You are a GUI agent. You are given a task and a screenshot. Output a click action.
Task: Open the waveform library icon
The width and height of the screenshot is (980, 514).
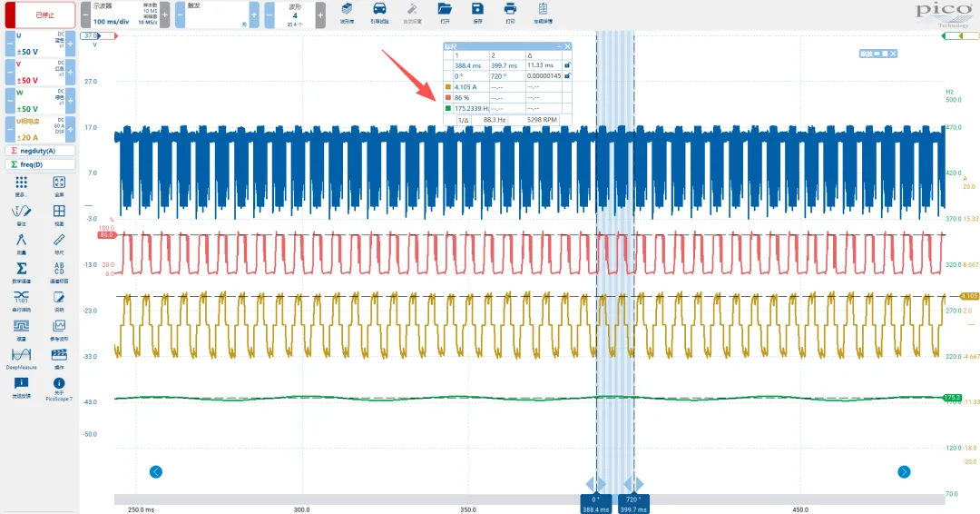point(347,12)
